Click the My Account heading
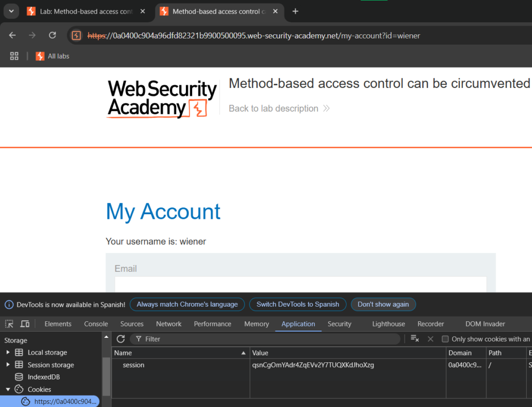532x407 pixels. pos(163,212)
